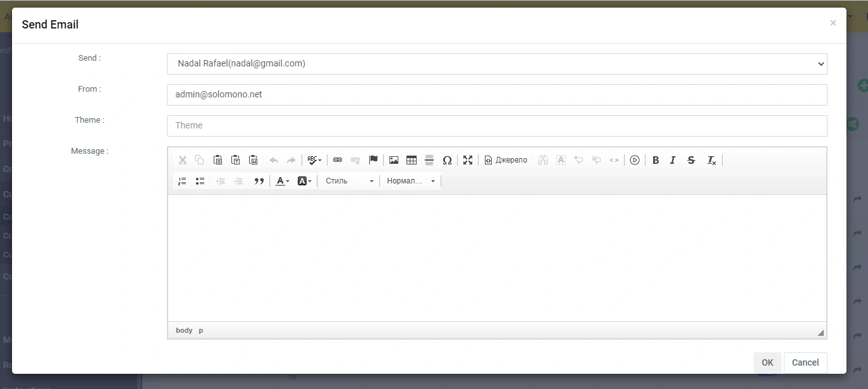The width and height of the screenshot is (868, 389).
Task: Open the text color picker
Action: [283, 181]
